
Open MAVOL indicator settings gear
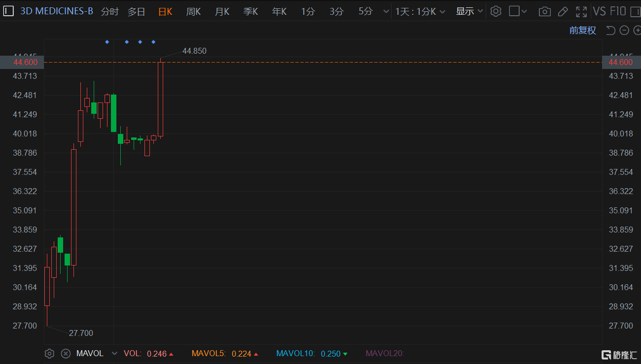click(x=49, y=354)
